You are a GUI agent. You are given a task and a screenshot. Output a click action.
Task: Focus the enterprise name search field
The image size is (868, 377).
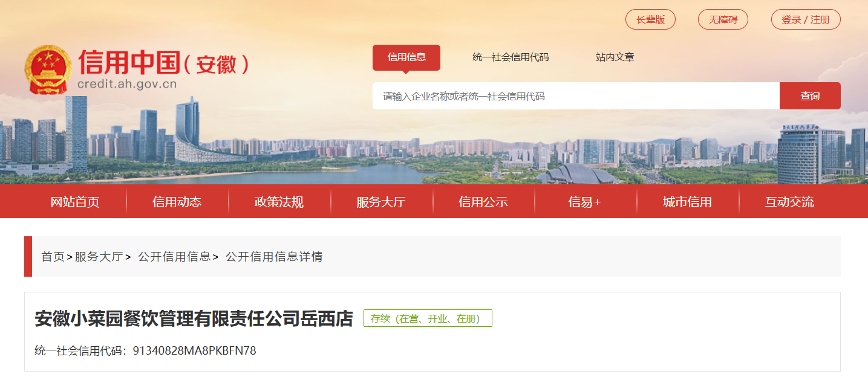pos(576,96)
